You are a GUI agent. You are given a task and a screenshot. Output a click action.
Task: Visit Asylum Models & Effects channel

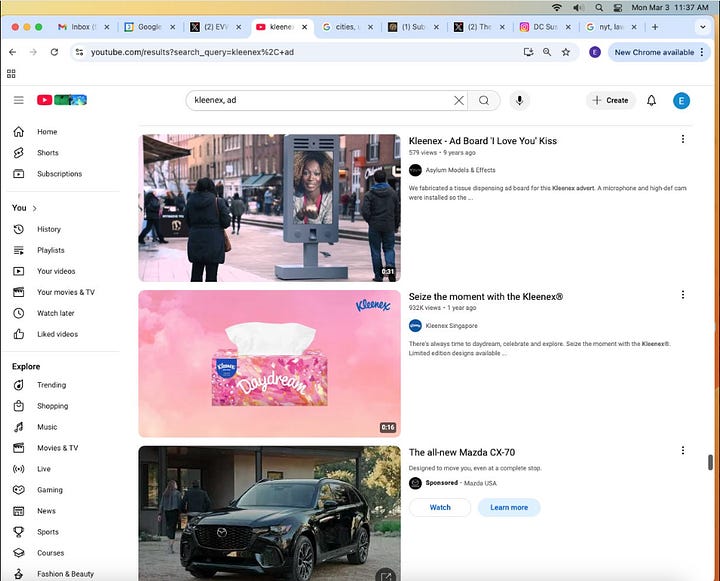[x=460, y=170]
